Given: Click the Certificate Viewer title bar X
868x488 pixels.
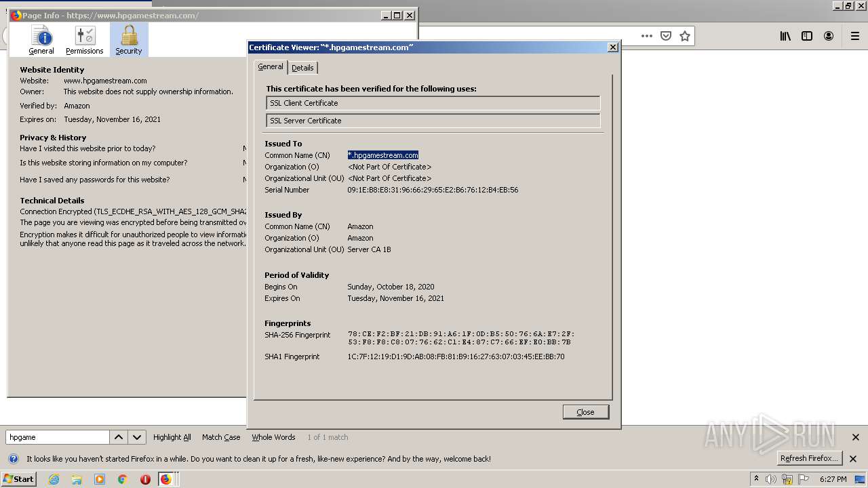Looking at the screenshot, I should (613, 47).
